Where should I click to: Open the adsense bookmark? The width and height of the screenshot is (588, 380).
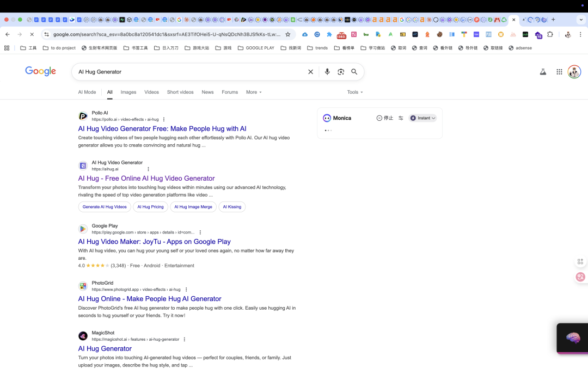click(x=520, y=48)
